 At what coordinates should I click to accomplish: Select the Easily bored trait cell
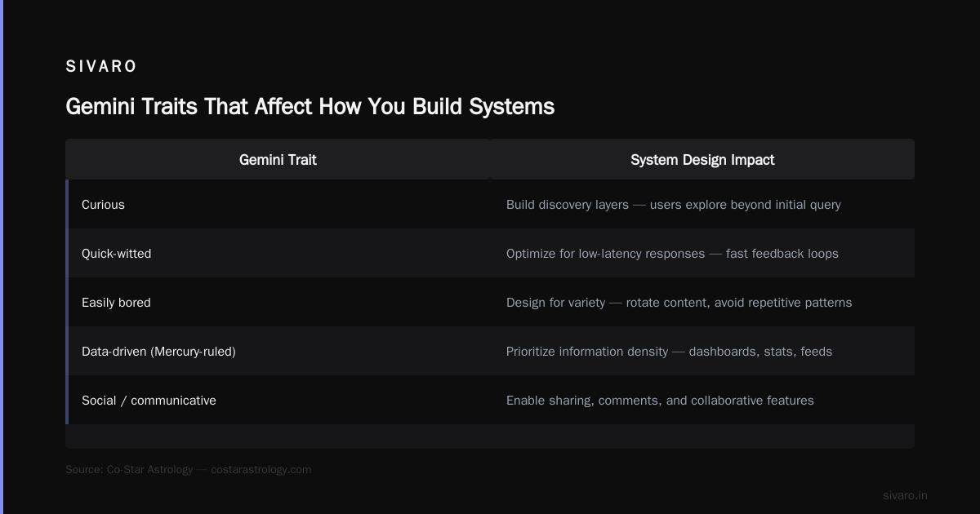pyautogui.click(x=279, y=303)
